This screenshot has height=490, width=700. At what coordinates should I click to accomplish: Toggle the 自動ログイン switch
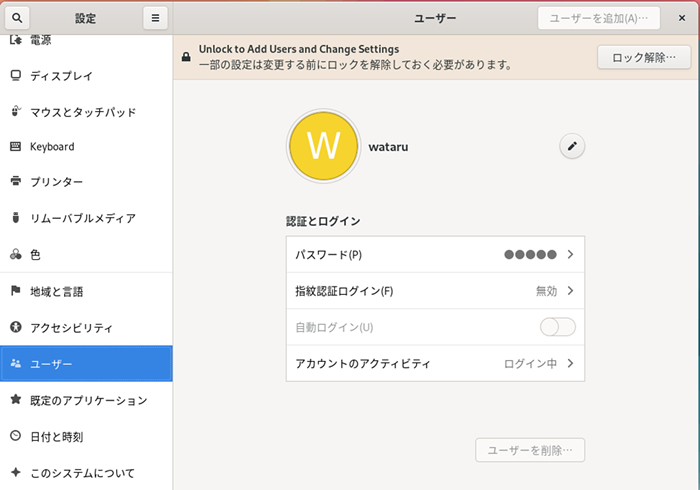pos(557,327)
